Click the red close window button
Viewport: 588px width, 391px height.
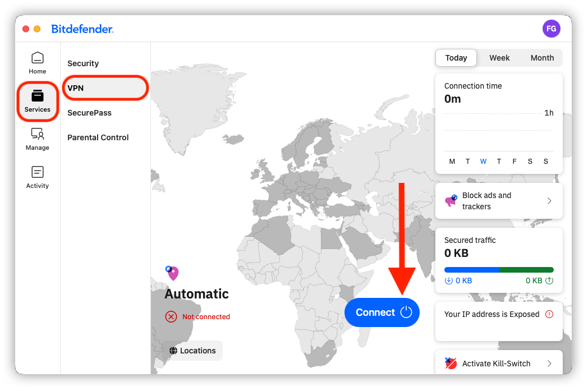[26, 29]
